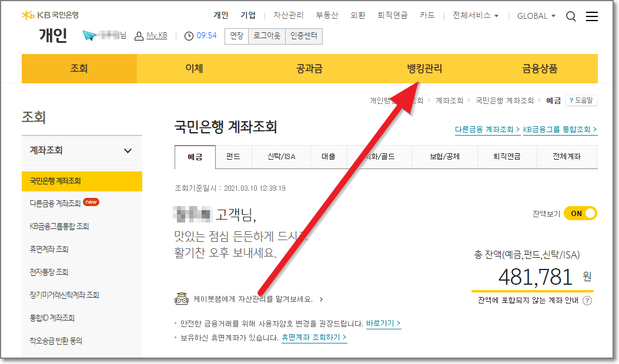
Task: Click the 인증센터 button
Action: point(303,36)
